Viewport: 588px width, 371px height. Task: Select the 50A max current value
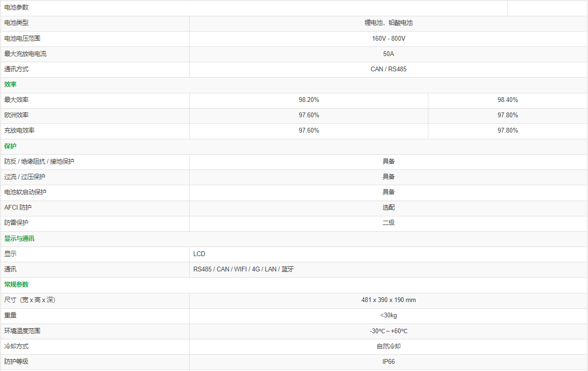click(x=388, y=54)
